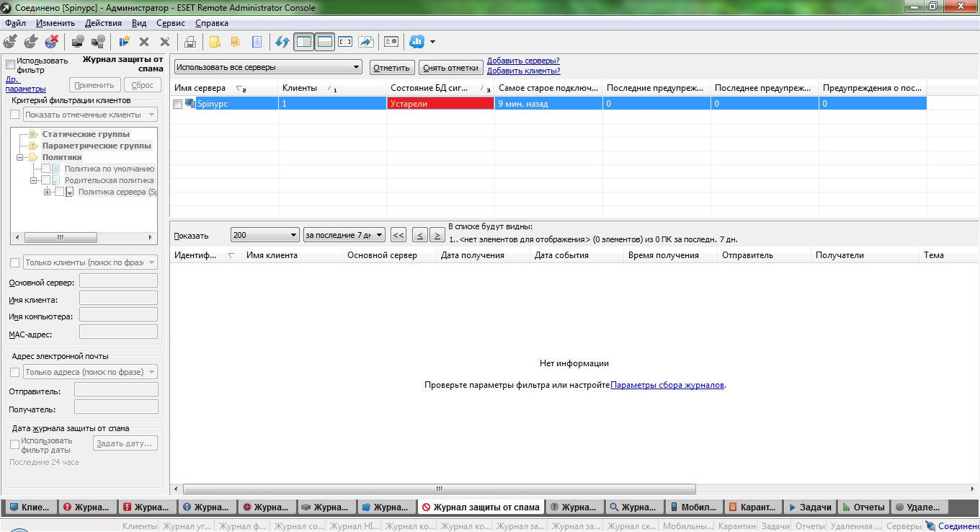The image size is (980, 532).
Task: Click the Задать дату... button
Action: pos(125,443)
